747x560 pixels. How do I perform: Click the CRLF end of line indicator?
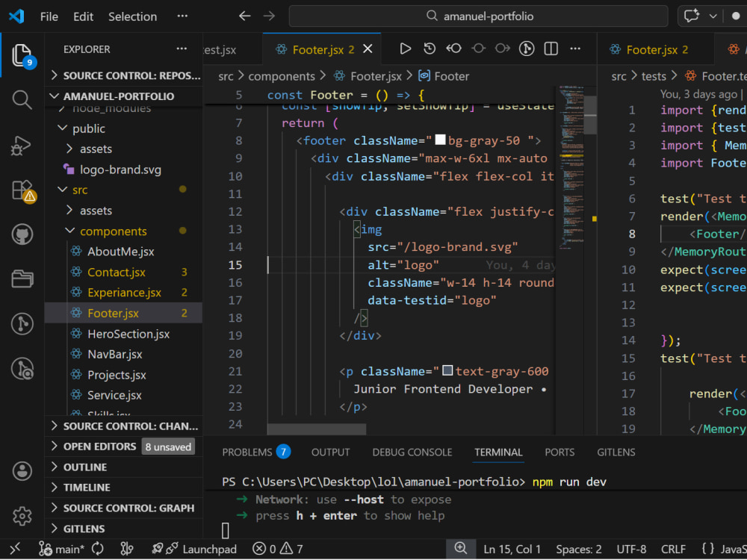point(673,549)
